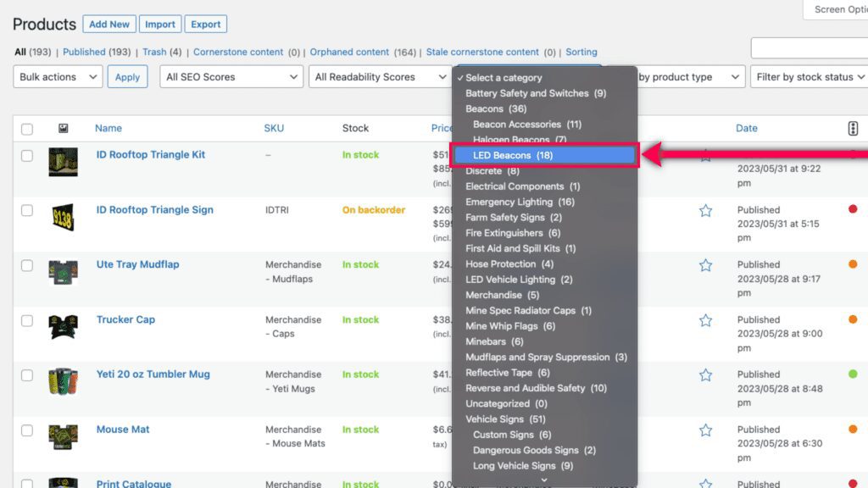This screenshot has height=488, width=868.
Task: Star ID Rooftop Triangle Sign as featured
Action: click(705, 210)
